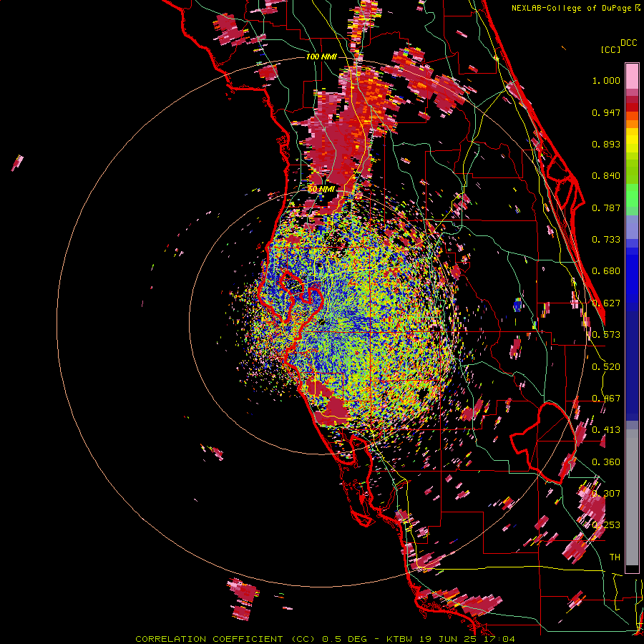
Task: Select the 1.000 value on the color scale
Action: (x=606, y=80)
